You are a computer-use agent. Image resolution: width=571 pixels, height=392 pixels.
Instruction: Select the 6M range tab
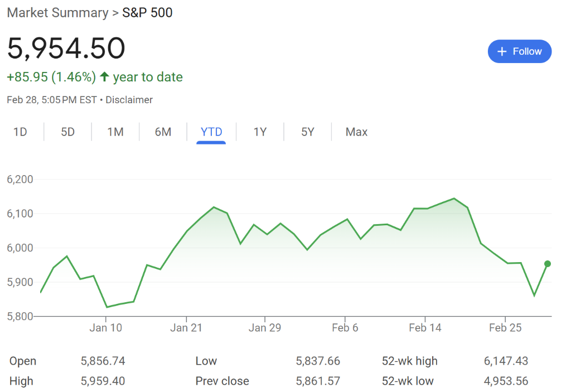click(x=163, y=132)
